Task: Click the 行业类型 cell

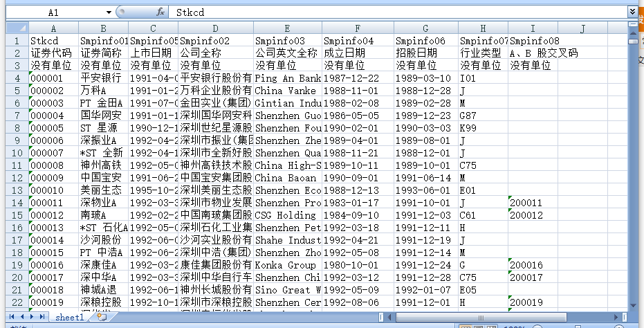Action: point(483,53)
